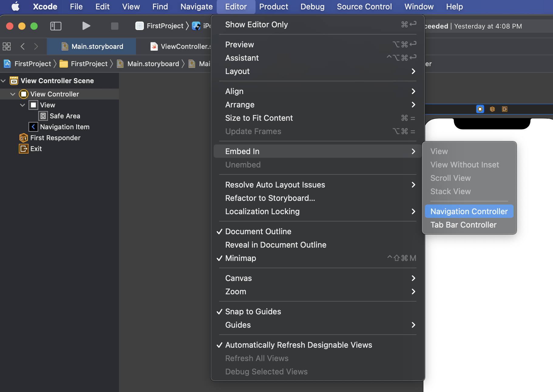Open the Resolve Auto Layout Issues submenu
Screen dimensions: 553x392
(317, 185)
